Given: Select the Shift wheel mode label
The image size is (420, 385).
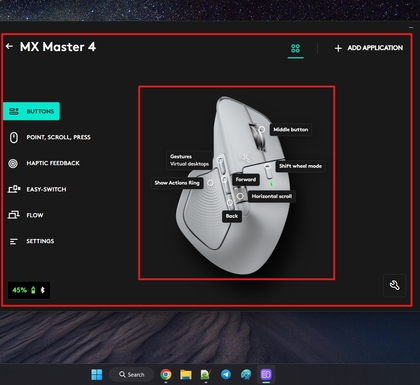Looking at the screenshot, I should (x=300, y=166).
